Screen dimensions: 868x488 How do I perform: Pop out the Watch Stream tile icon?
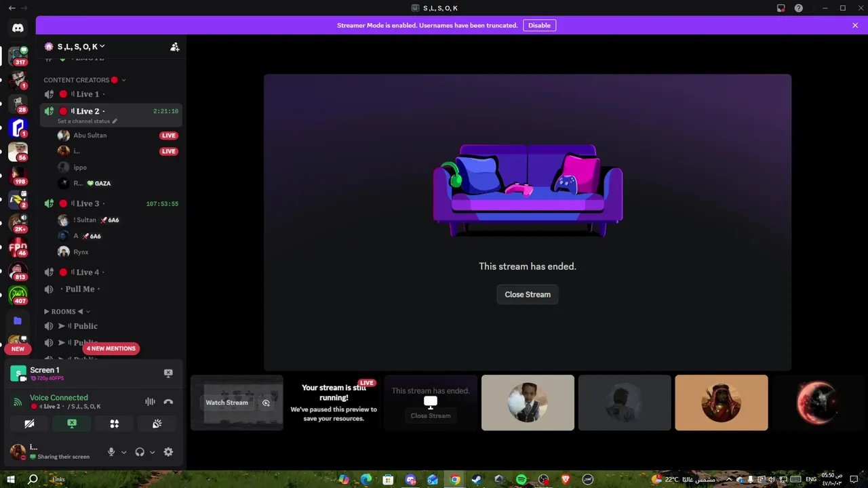coord(266,403)
